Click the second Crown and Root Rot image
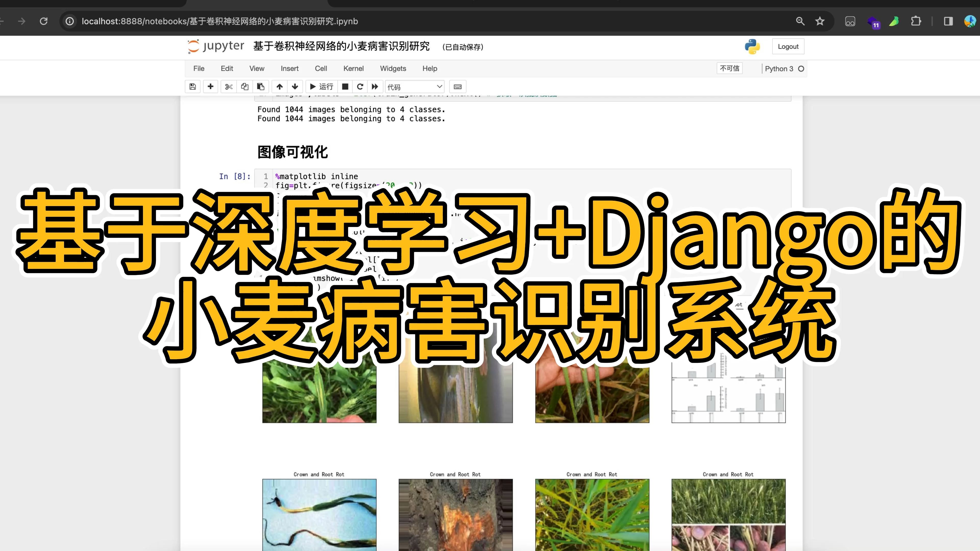This screenshot has width=980, height=551. [x=455, y=515]
